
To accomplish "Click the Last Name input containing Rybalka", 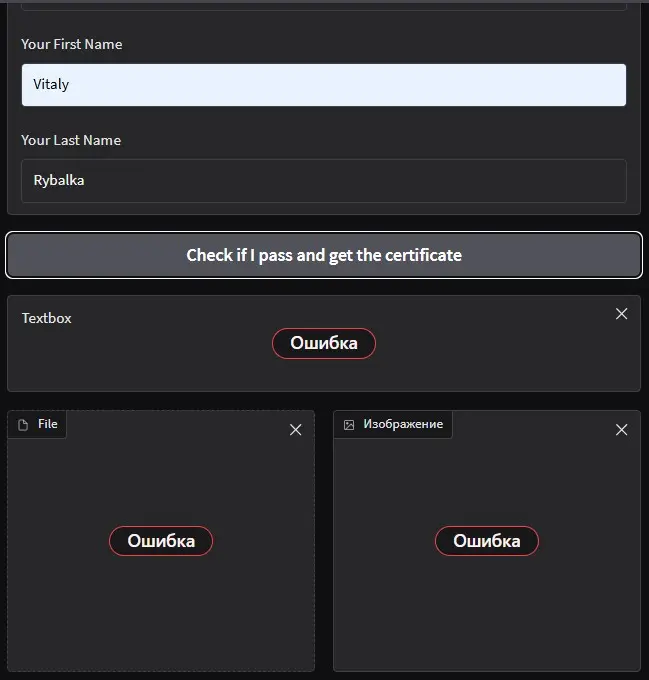I will pos(324,181).
